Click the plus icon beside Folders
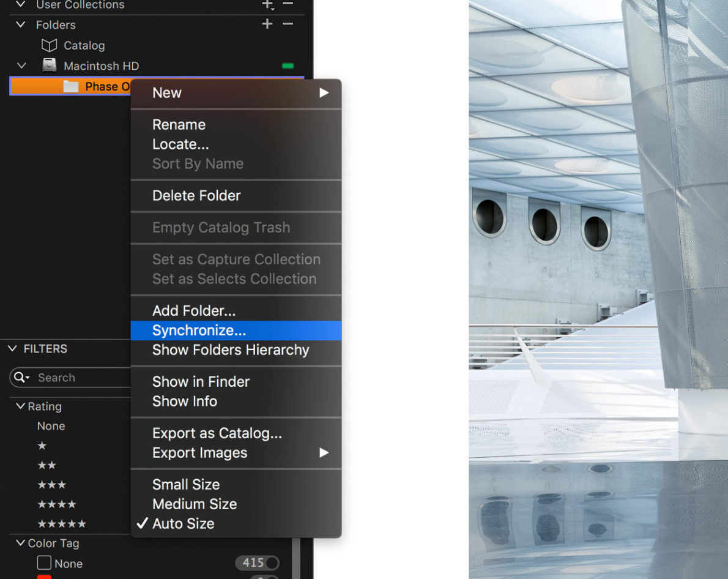 pos(267,24)
